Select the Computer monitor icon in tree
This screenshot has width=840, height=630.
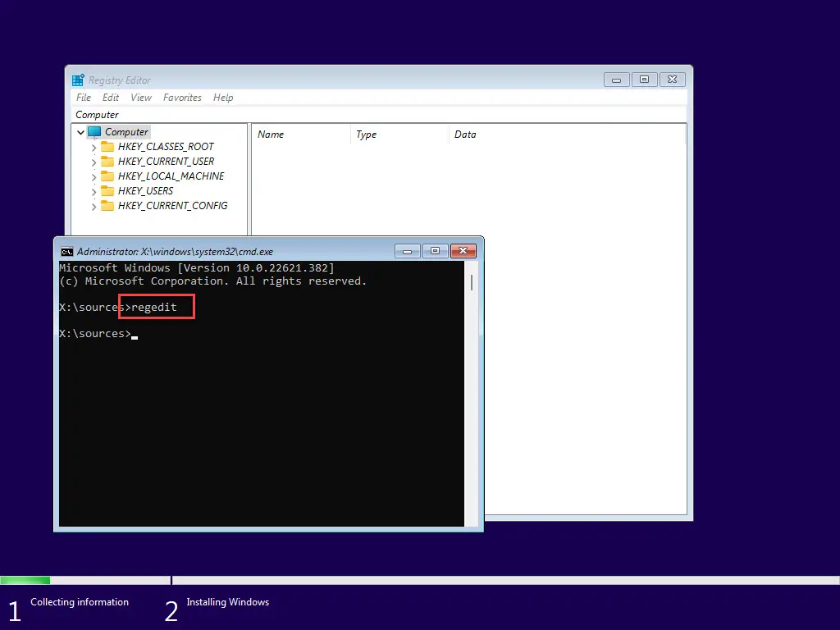94,132
